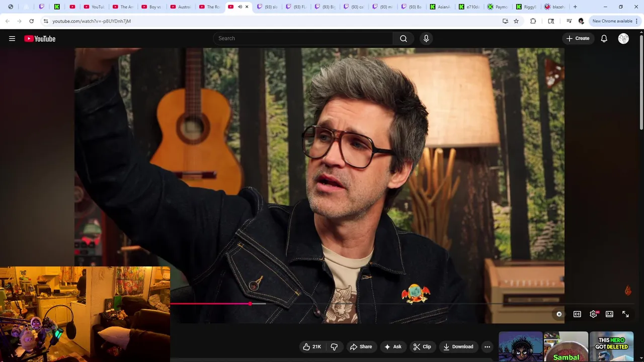Switch to 'The Am' tab
644x362 pixels.
[x=123, y=7]
